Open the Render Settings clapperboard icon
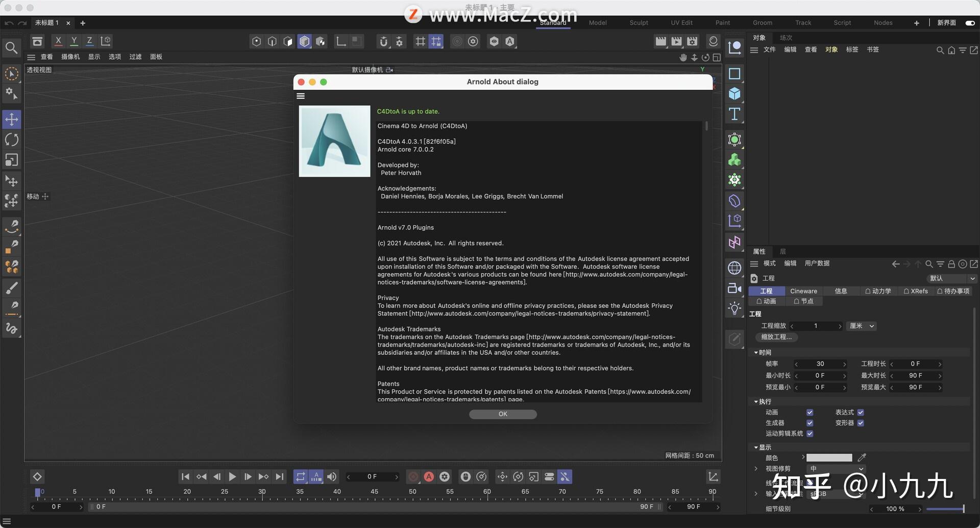The image size is (980, 528). [692, 41]
